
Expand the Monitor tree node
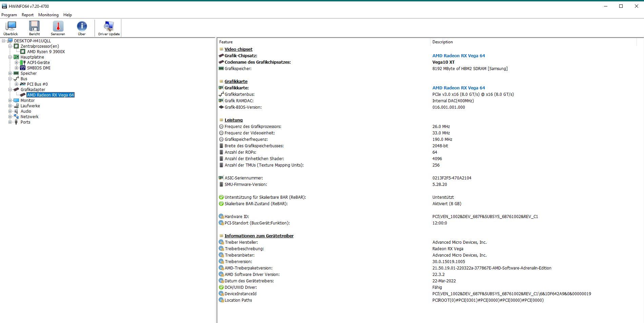pos(10,101)
